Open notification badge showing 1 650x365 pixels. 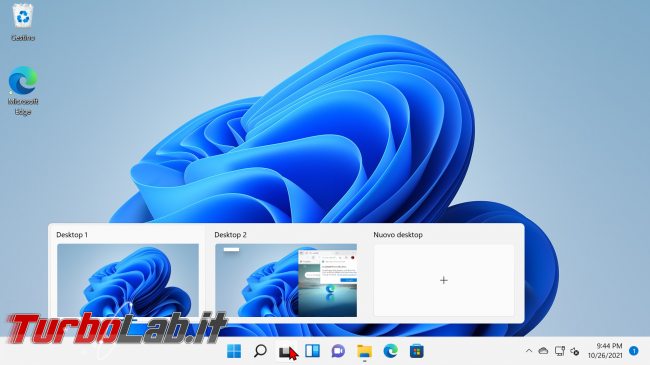(634, 351)
